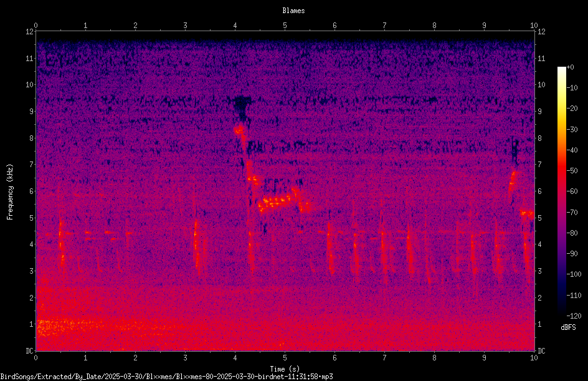Click "8" on the right frequency axis

(x=539, y=138)
